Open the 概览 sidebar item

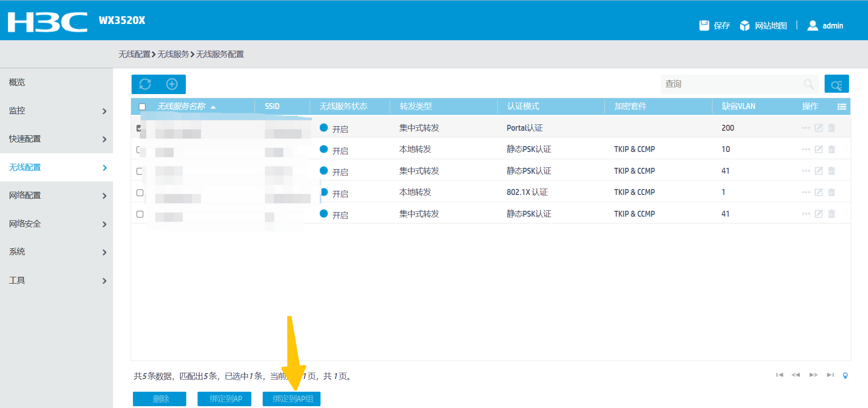pos(57,82)
